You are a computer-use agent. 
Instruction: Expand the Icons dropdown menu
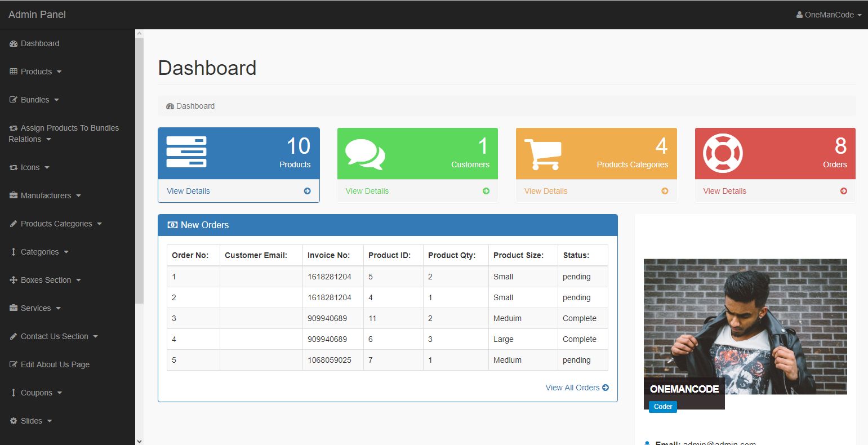coord(29,167)
